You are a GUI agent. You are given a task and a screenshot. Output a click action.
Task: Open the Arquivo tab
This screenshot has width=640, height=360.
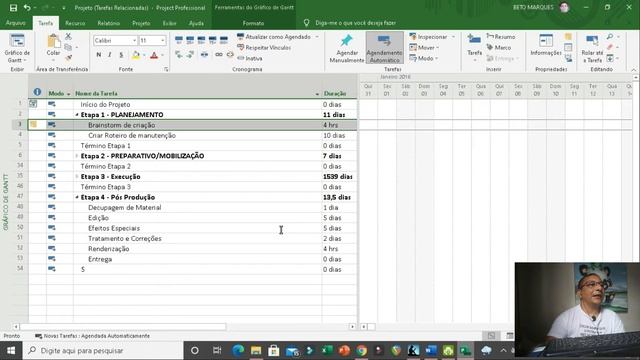point(16,23)
